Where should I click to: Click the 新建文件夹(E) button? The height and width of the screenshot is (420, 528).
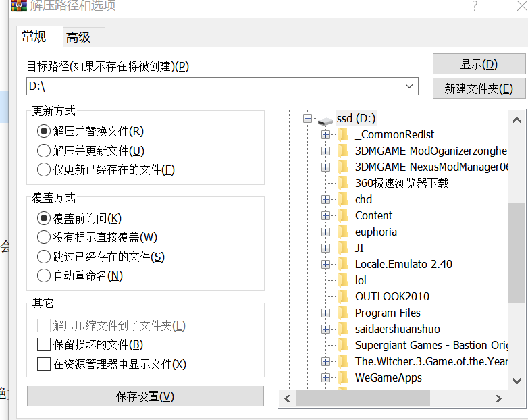479,88
